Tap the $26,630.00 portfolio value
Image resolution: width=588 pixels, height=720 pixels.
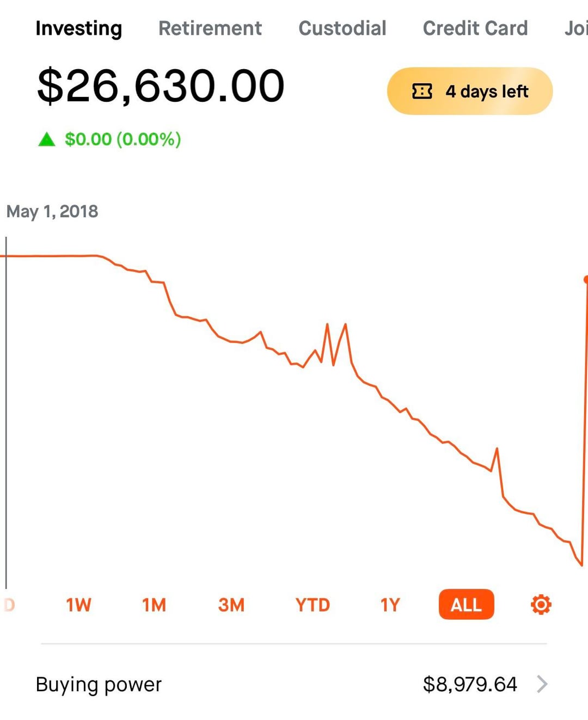(x=161, y=86)
